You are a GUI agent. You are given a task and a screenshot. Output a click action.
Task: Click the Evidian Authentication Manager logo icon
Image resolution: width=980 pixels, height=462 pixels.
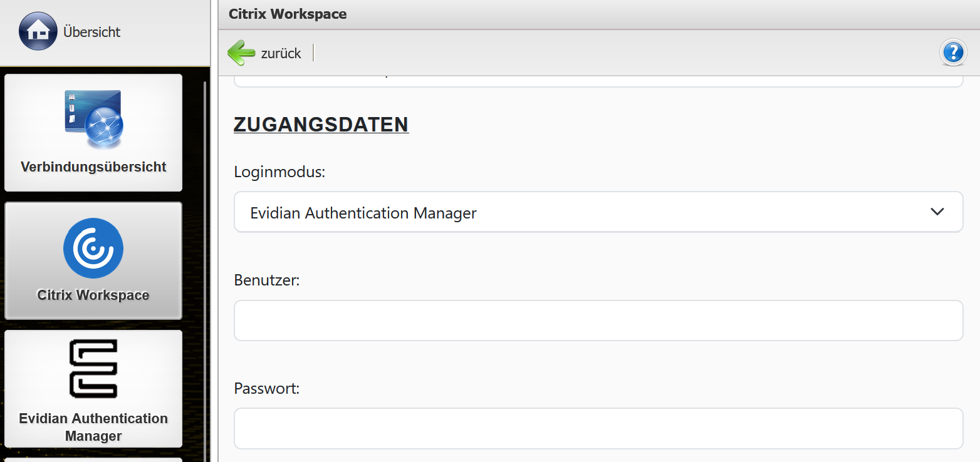(93, 369)
